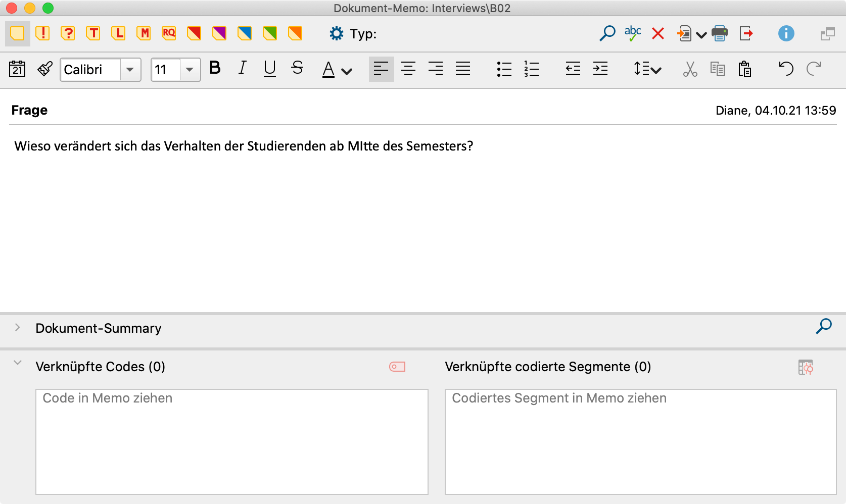
Task: Click the Codiertes Segment in Memo ziehen box
Action: coord(641,442)
